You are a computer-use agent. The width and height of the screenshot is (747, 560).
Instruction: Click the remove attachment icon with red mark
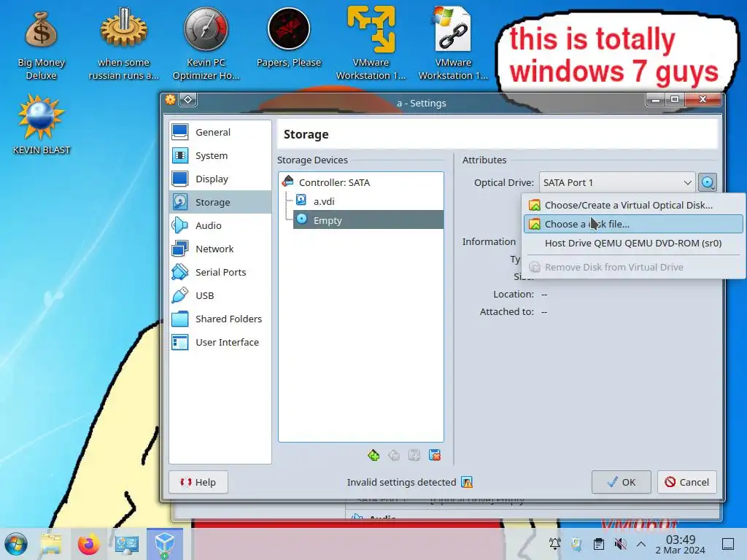(435, 455)
